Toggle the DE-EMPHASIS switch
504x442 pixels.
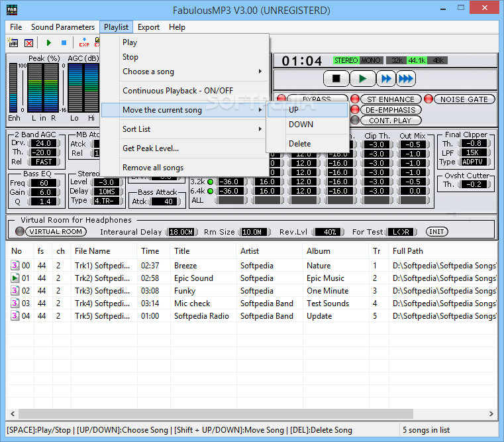391,110
